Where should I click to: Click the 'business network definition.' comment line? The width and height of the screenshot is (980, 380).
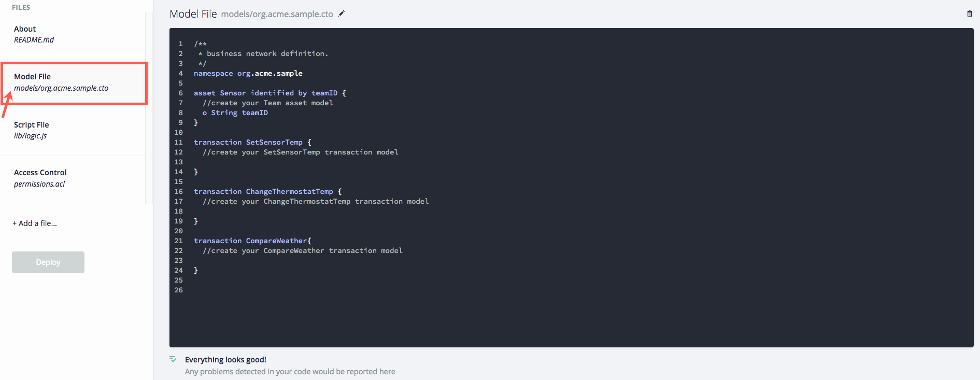(263, 54)
